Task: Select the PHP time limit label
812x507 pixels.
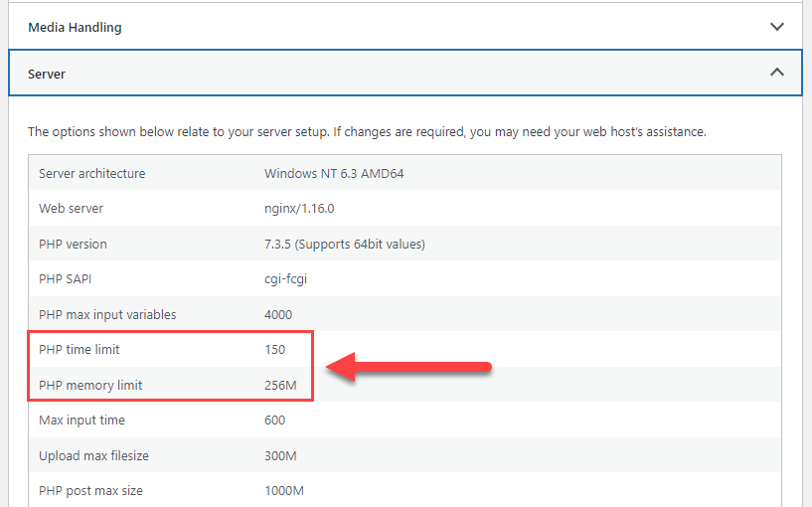Action: (80, 350)
